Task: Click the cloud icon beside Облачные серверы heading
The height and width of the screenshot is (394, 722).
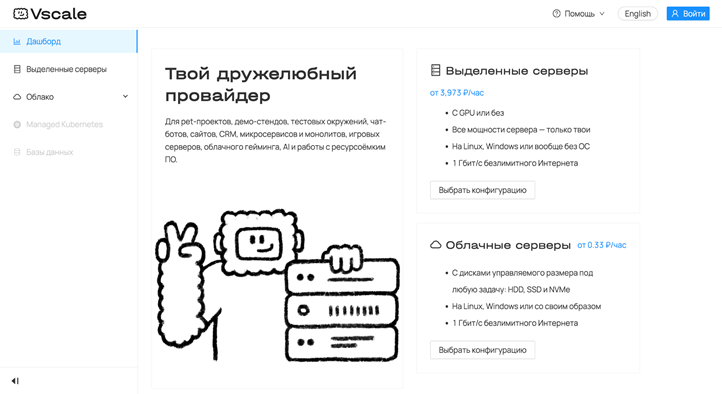Action: click(x=436, y=245)
